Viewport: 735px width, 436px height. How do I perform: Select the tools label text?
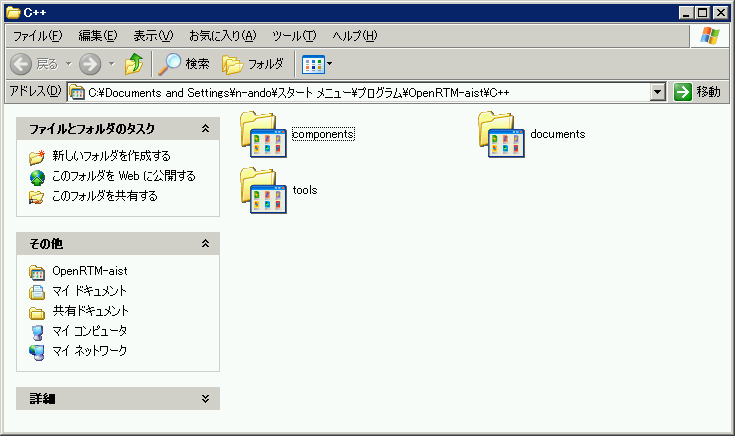[305, 190]
